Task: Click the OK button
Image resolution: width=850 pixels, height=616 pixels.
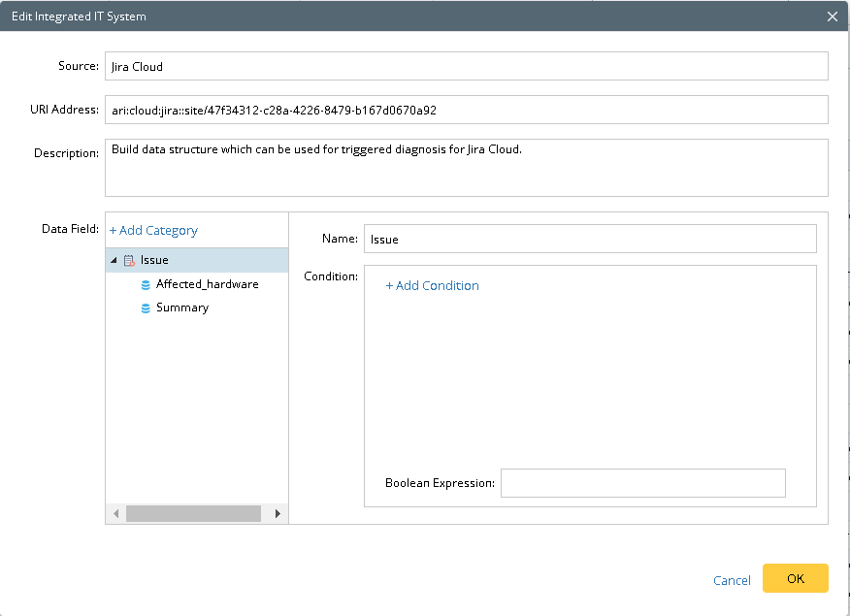Action: click(795, 578)
